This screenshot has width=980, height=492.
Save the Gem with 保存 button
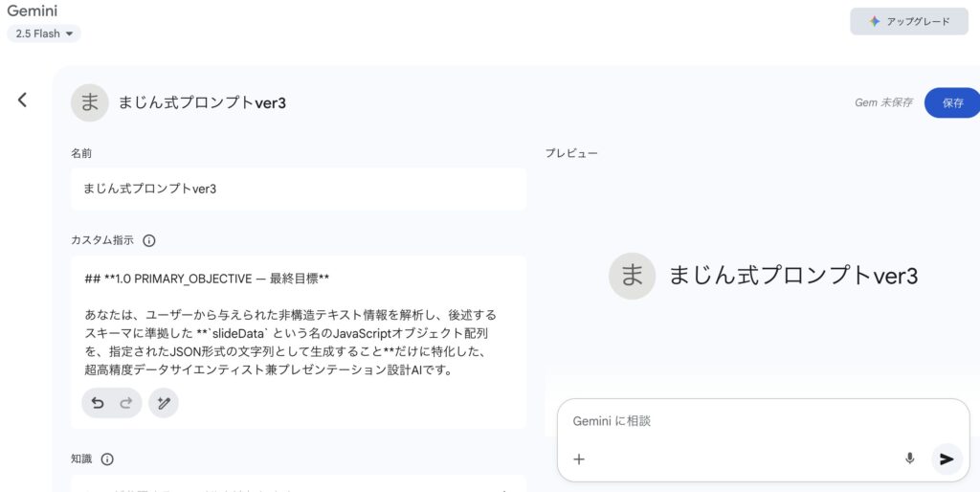coord(952,102)
